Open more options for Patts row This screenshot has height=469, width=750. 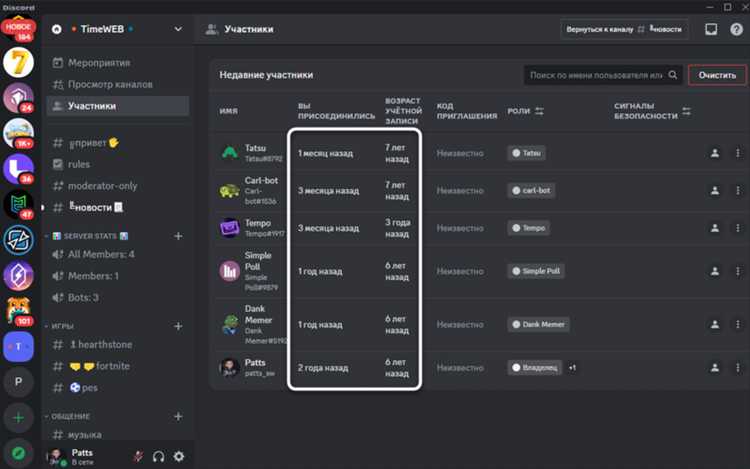point(738,368)
